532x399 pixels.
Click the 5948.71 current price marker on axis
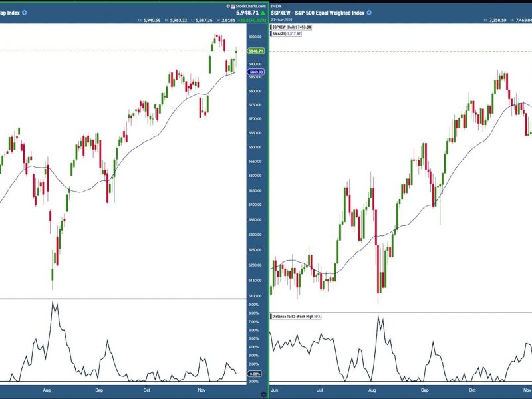[x=256, y=51]
